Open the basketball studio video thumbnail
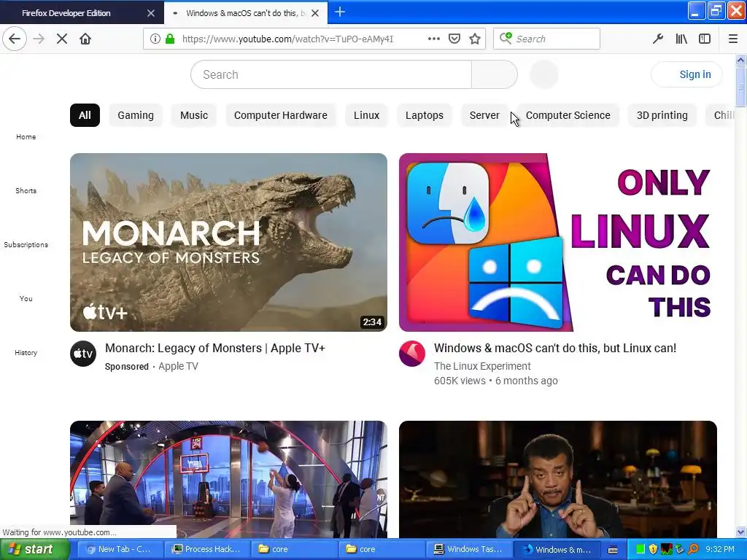 [228, 479]
